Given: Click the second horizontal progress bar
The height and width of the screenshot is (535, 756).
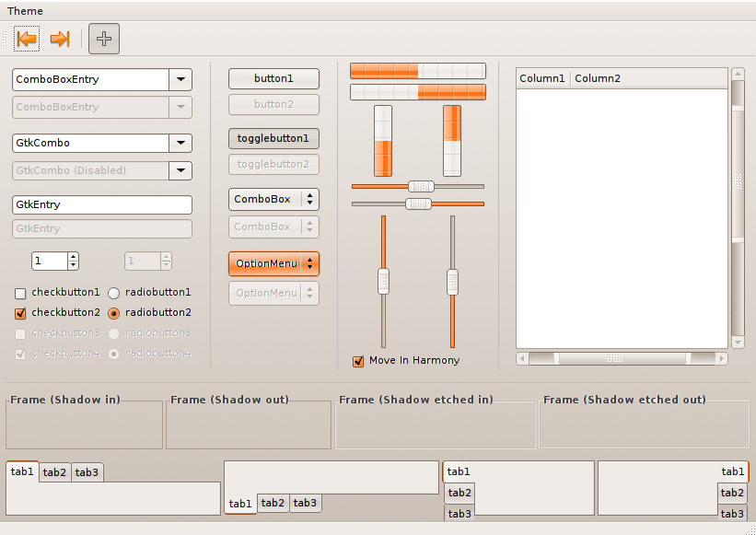Looking at the screenshot, I should click(x=418, y=92).
